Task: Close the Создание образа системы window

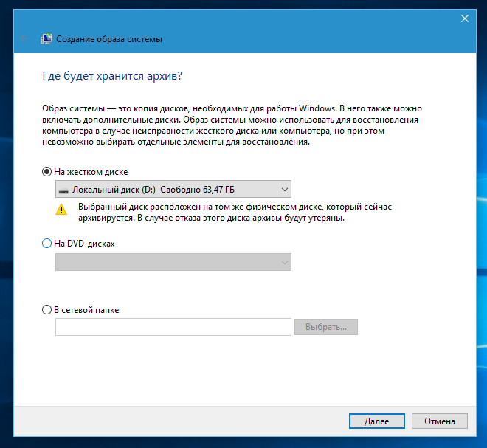Action: point(464,18)
